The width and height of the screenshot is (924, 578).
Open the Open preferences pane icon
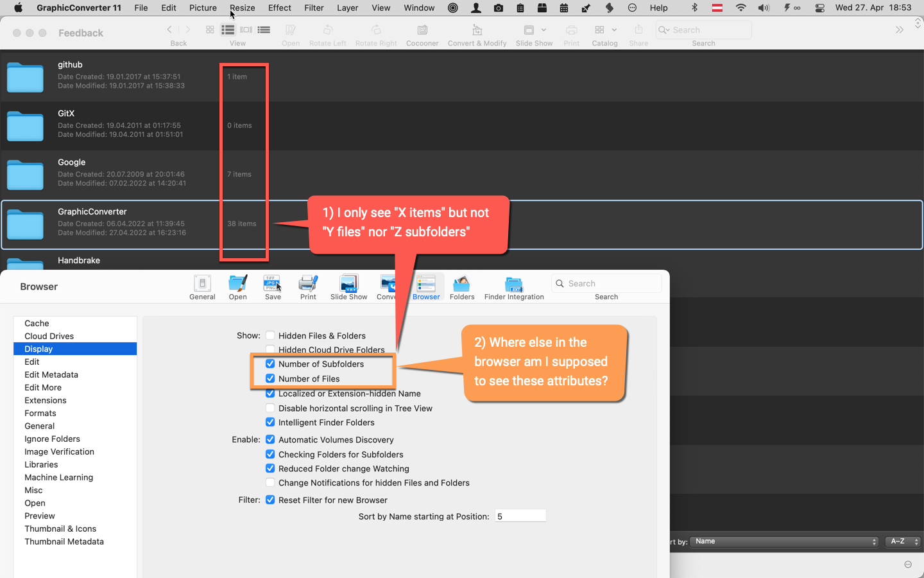pyautogui.click(x=238, y=287)
